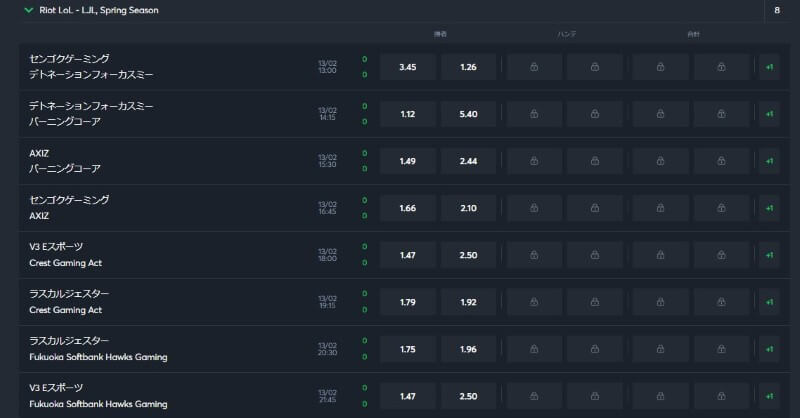Click second handicap lock in V3 vs Fukuoka Hawks row
Viewport: 800px width, 418px height.
coord(595,396)
